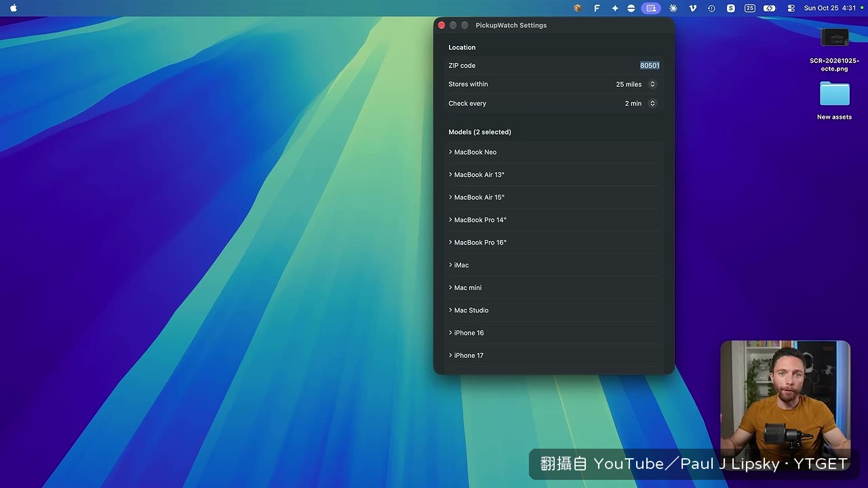Click the "Stores within" label
This screenshot has height=488, width=868.
pyautogui.click(x=468, y=84)
